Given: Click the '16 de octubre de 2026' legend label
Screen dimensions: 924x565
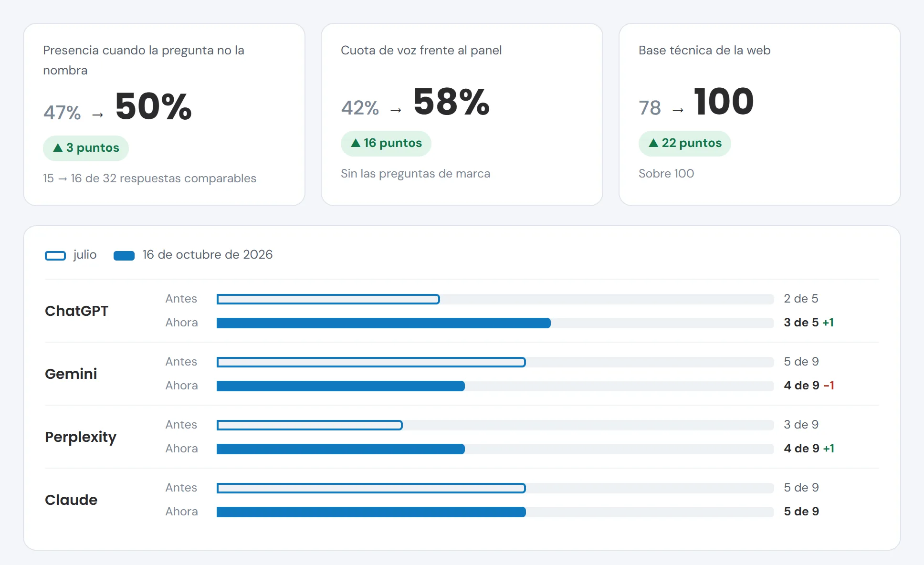Looking at the screenshot, I should tap(208, 255).
